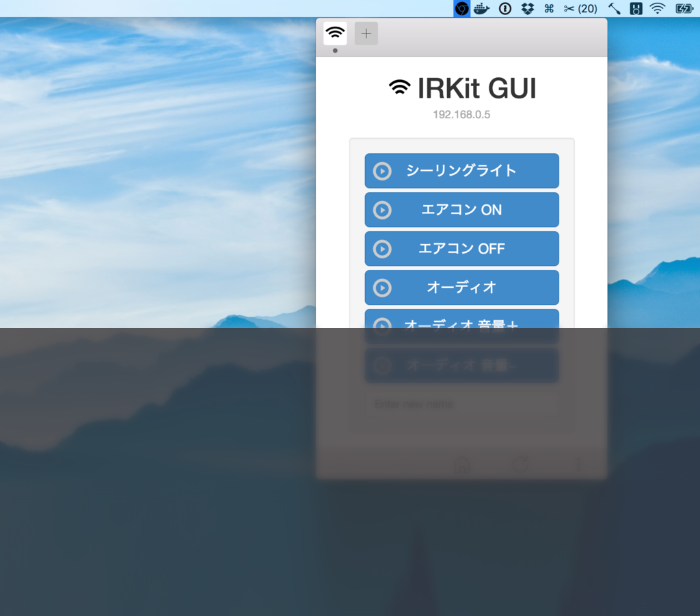Click the hammer menu bar icon
The width and height of the screenshot is (700, 616).
click(614, 8)
